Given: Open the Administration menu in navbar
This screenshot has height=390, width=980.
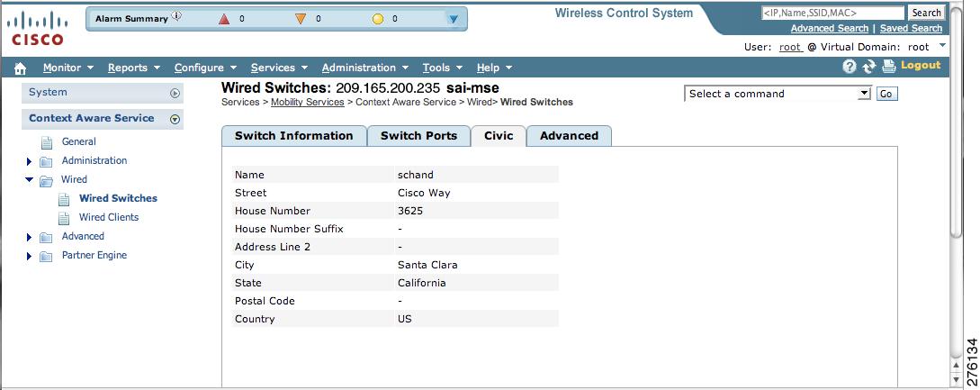Looking at the screenshot, I should click(365, 68).
